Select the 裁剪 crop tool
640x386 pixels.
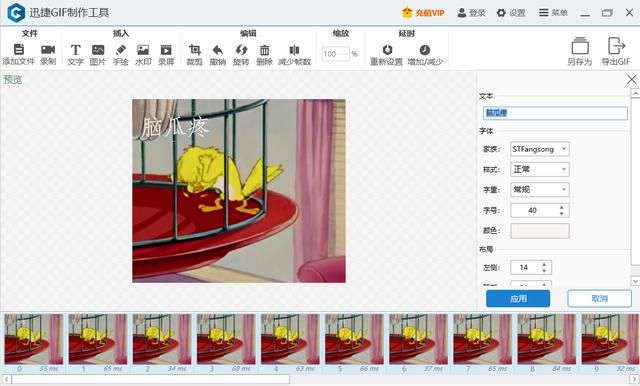pos(195,50)
